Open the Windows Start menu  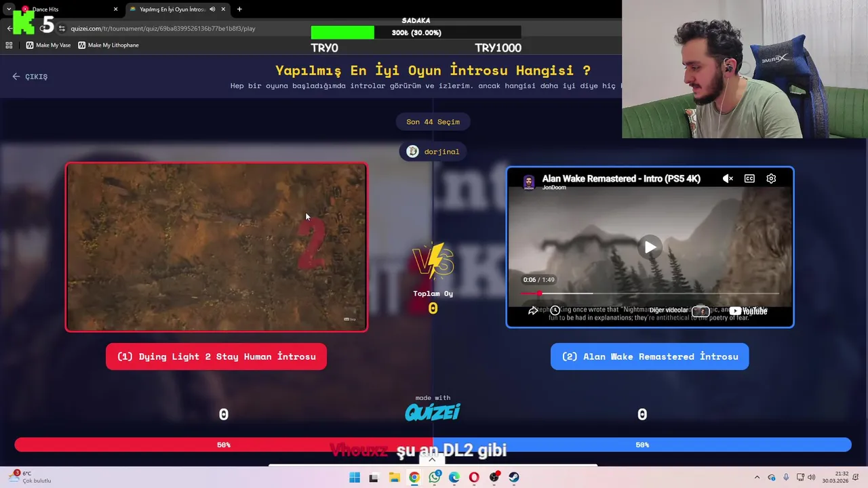click(x=355, y=478)
